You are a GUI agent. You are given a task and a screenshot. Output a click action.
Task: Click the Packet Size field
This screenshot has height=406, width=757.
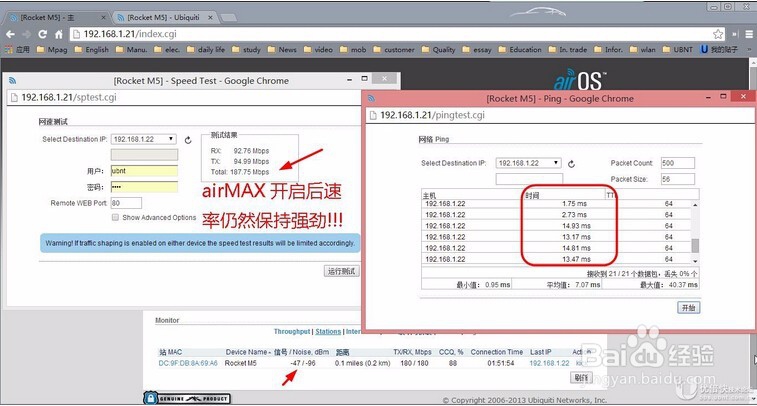(678, 179)
